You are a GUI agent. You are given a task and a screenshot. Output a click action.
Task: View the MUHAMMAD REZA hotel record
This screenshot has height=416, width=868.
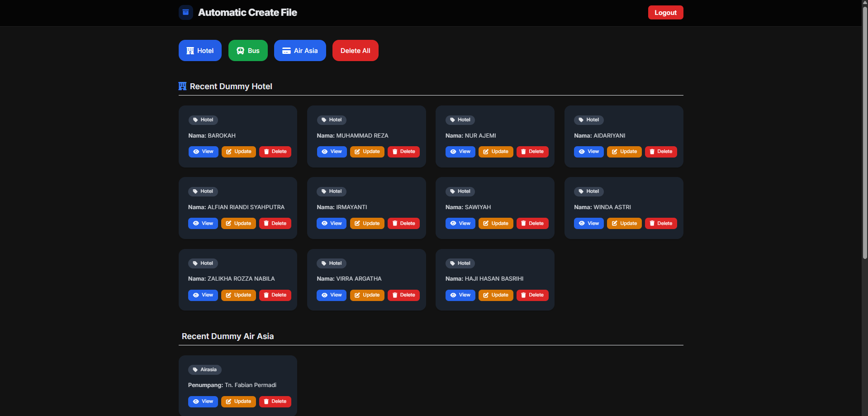coord(332,152)
